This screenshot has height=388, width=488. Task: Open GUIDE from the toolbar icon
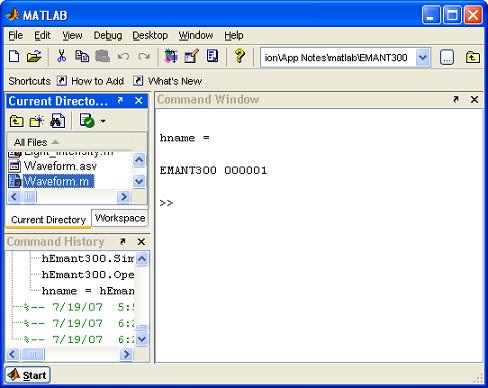click(x=191, y=56)
